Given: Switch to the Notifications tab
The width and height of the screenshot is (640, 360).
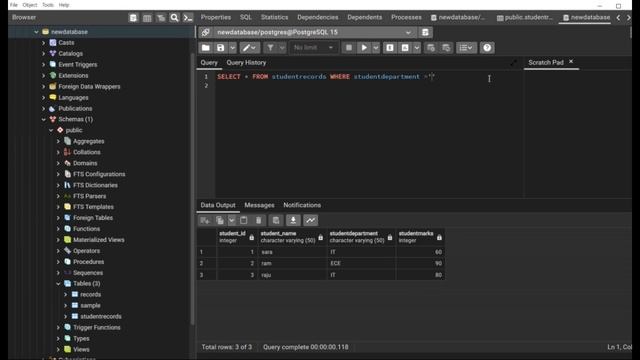Looking at the screenshot, I should (302, 205).
